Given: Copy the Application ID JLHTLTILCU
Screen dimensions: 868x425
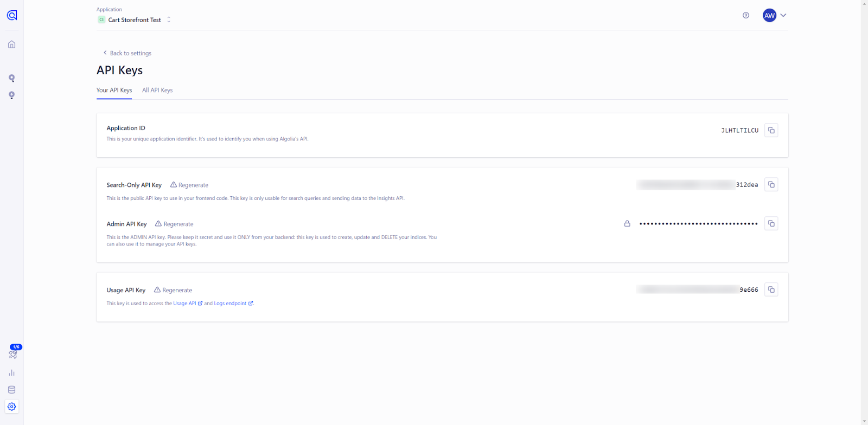Looking at the screenshot, I should 771,130.
